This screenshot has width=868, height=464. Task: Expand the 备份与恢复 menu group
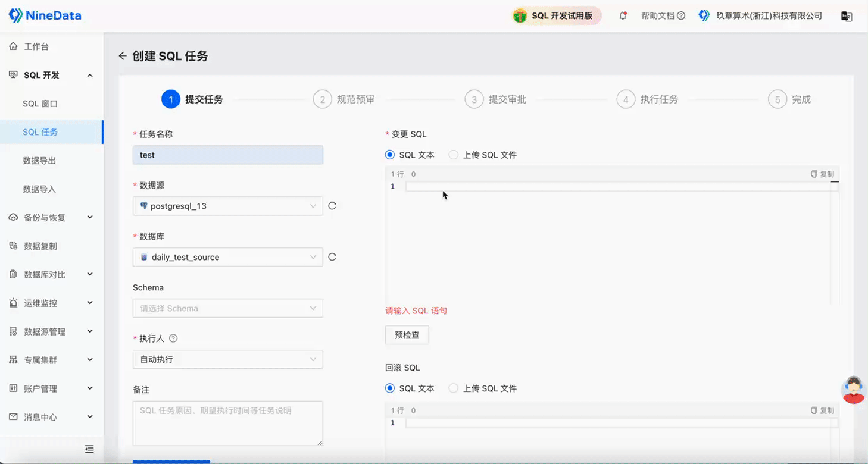coord(90,217)
